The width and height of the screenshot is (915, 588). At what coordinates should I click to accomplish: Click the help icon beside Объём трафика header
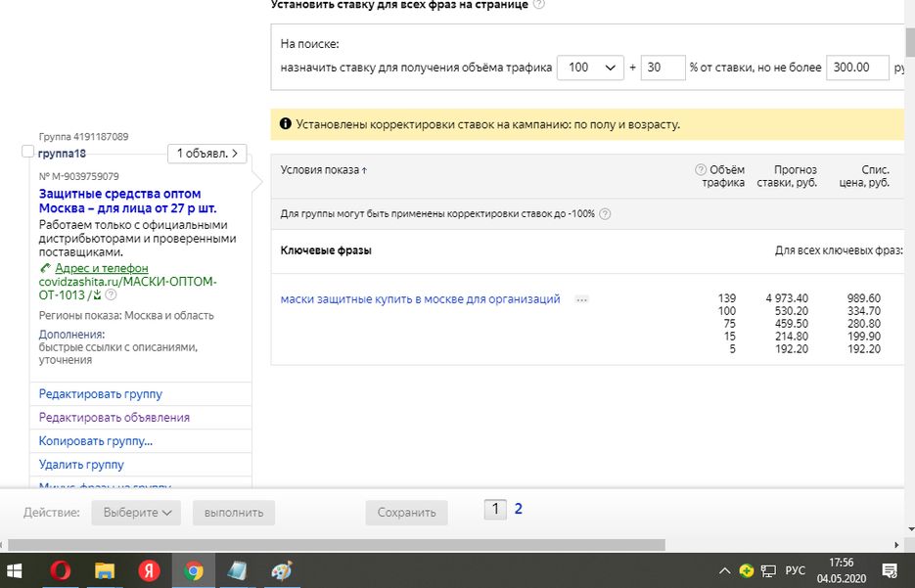coord(700,170)
